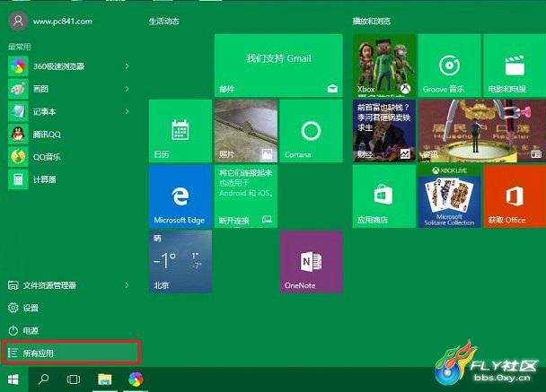Viewport: 546px width, 392px height.
Task: Open 应用商店 Store tile
Action: point(384,196)
